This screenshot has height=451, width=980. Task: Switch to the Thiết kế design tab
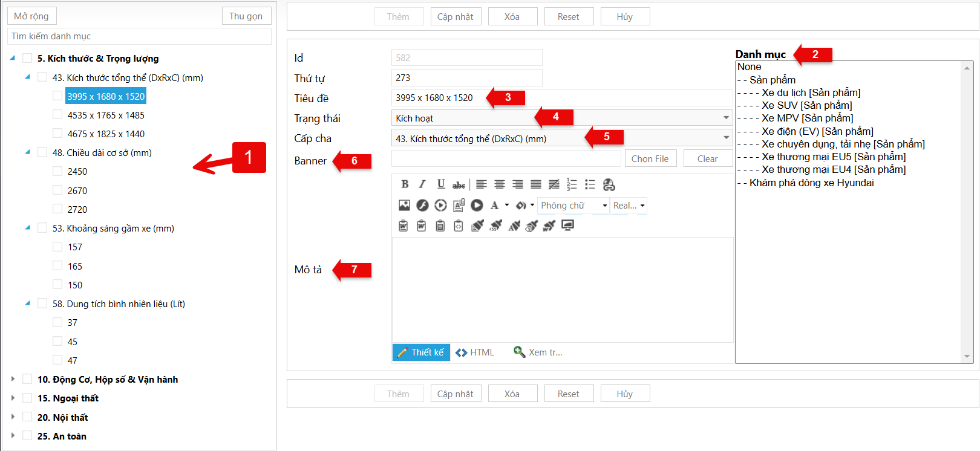pyautogui.click(x=421, y=352)
